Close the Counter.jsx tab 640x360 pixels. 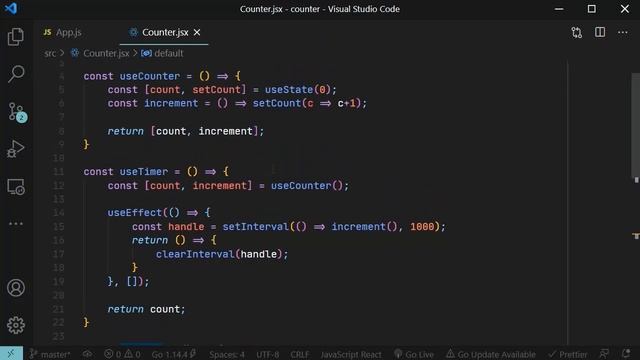197,32
